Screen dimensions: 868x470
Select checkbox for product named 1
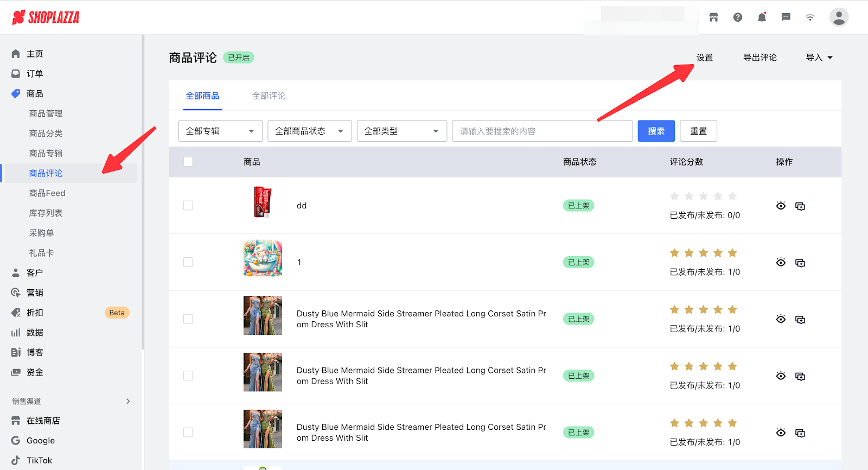[x=188, y=262]
